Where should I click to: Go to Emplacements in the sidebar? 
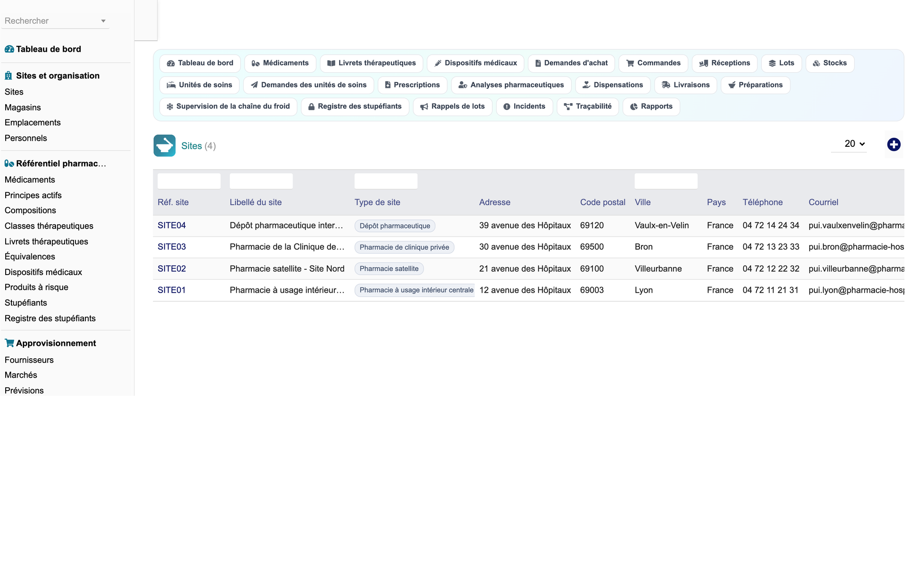(x=33, y=123)
